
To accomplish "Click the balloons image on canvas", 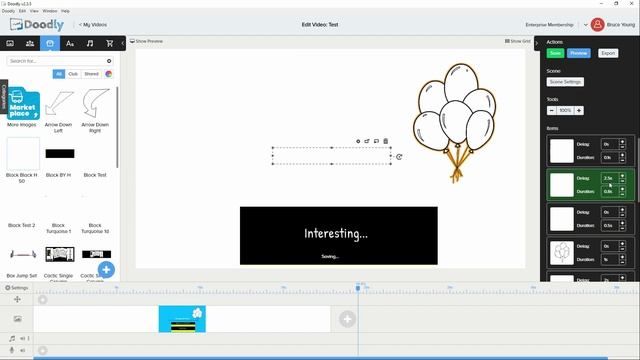I will 455,122.
